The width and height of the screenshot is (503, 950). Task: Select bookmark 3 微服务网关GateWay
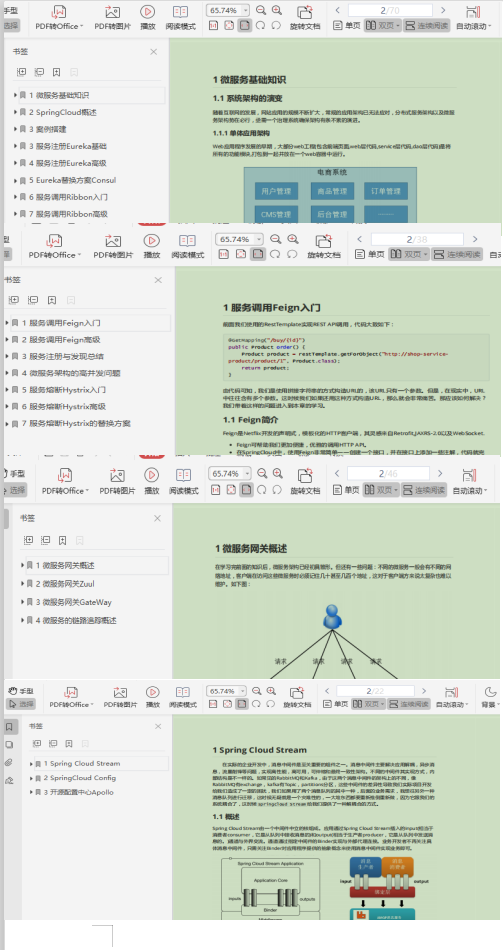tap(74, 602)
